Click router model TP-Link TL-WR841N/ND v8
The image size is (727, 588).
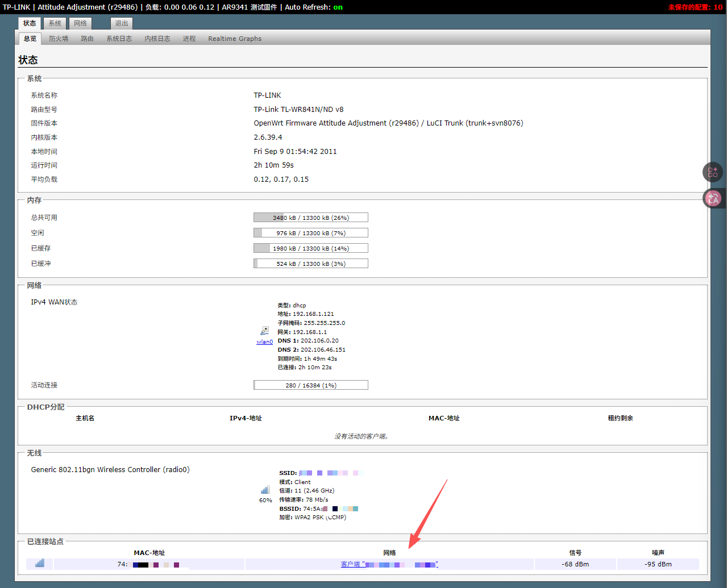(x=298, y=110)
